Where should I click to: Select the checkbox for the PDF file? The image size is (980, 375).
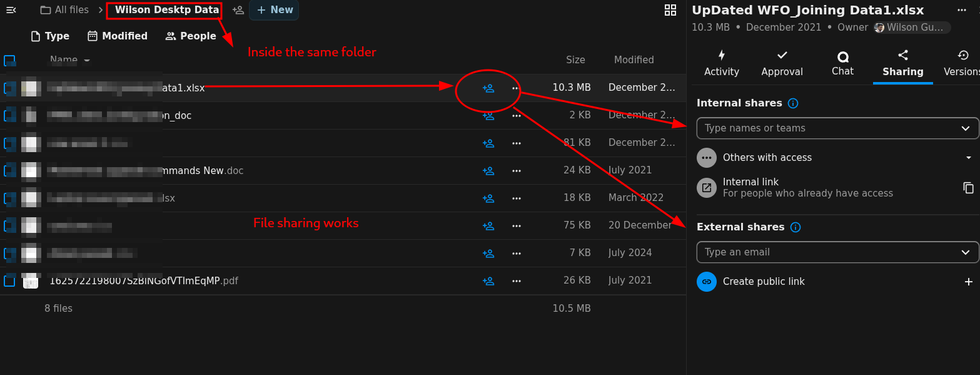point(9,280)
